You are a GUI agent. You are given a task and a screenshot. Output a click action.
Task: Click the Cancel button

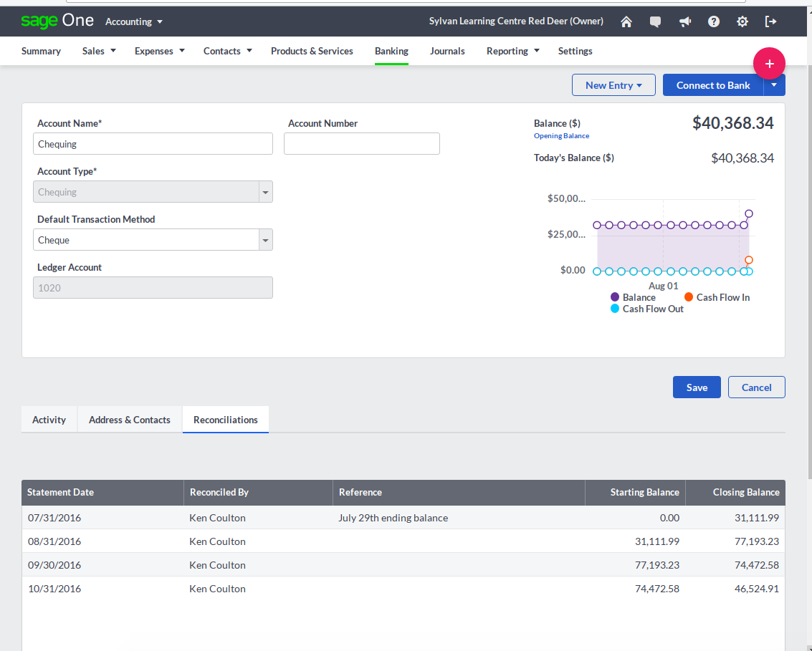(757, 387)
